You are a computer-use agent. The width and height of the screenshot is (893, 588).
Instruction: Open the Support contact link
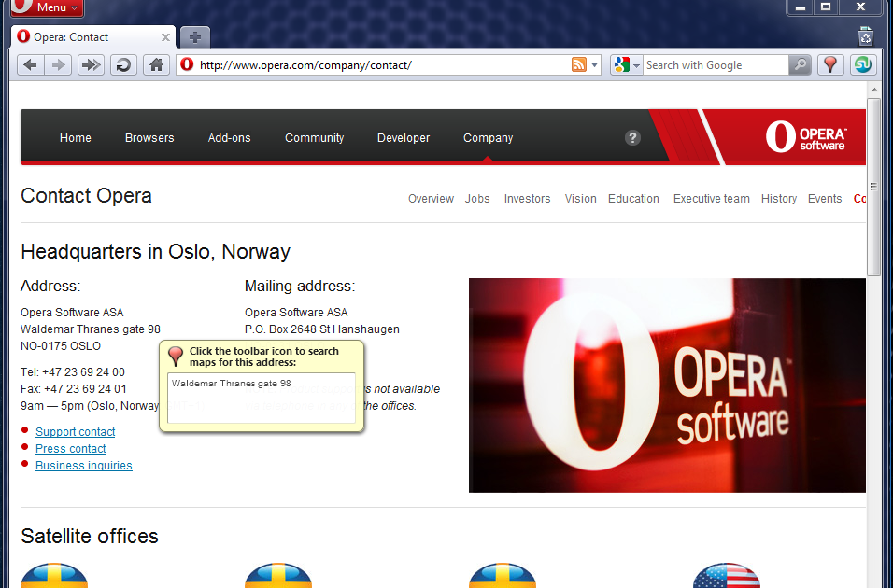(75, 432)
